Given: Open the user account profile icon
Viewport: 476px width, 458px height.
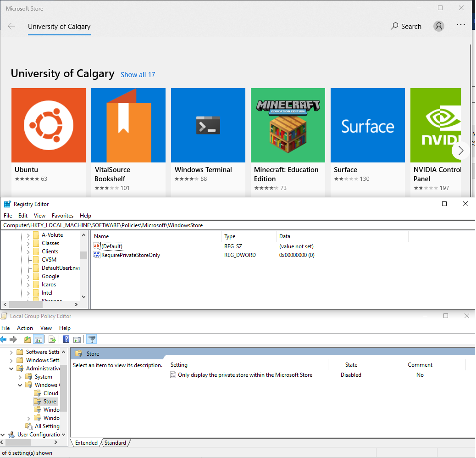Looking at the screenshot, I should click(x=439, y=26).
